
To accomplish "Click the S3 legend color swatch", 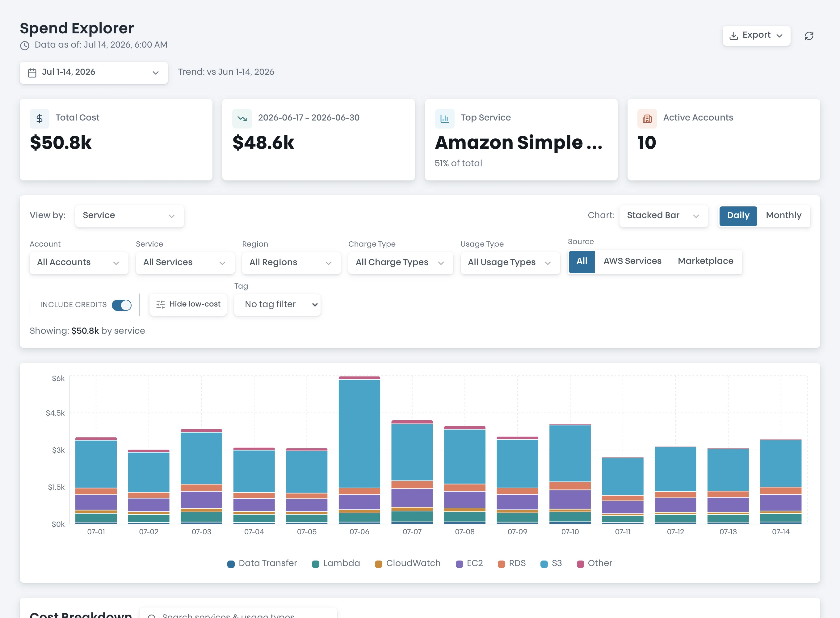I will click(x=544, y=564).
